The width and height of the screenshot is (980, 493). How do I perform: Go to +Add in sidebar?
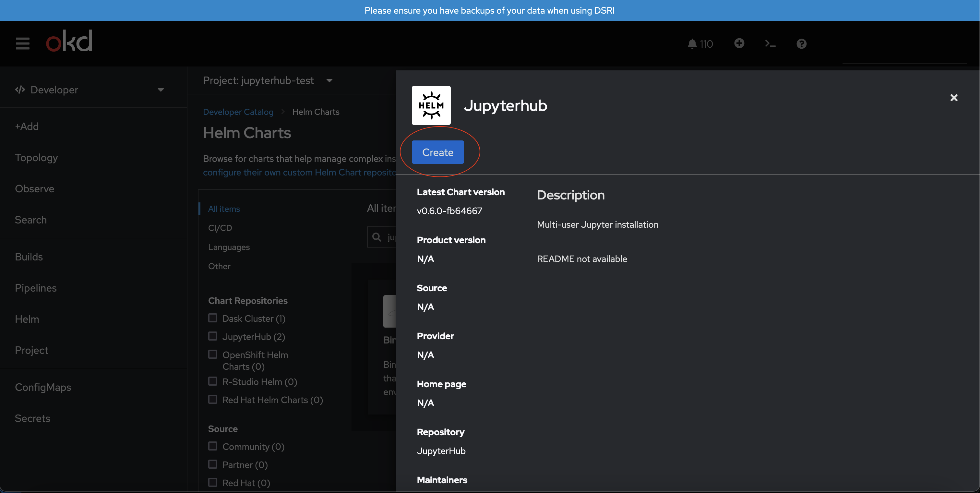[27, 126]
